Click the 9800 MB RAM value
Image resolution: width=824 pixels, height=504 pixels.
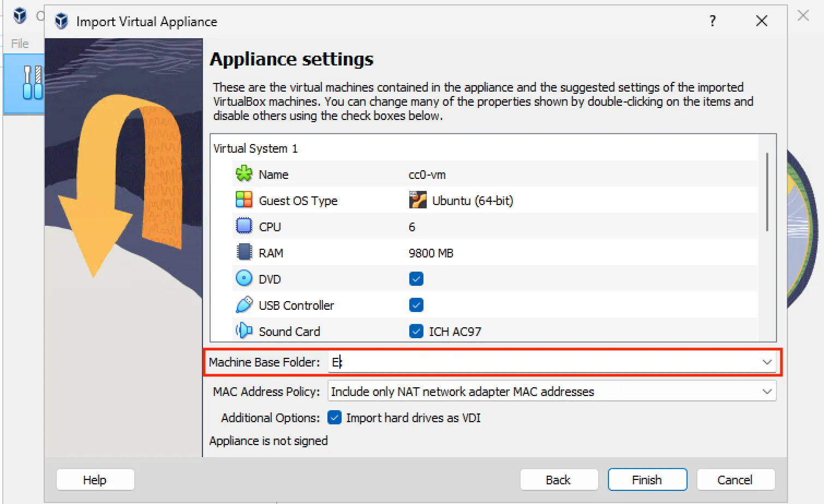pos(431,253)
